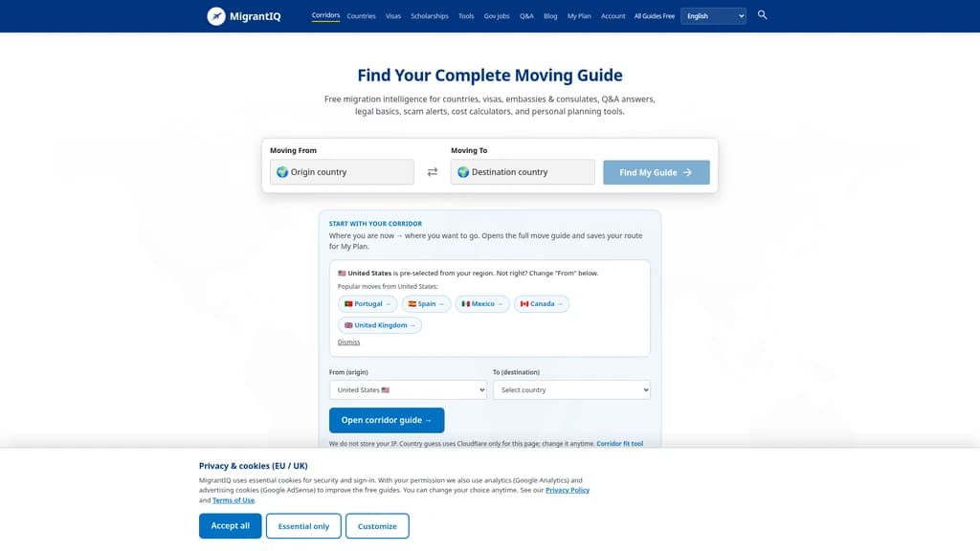The width and height of the screenshot is (980, 551).
Task: Select the Canada popular move chip
Action: click(542, 303)
